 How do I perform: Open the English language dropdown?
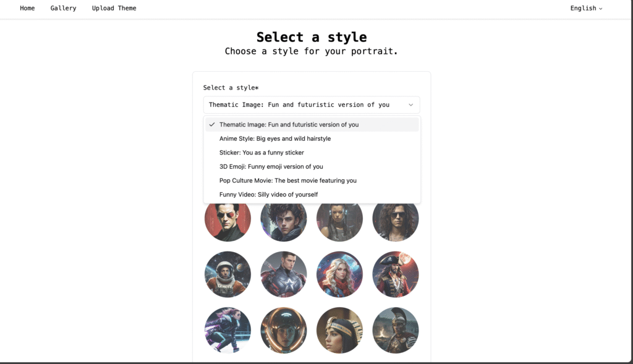click(x=586, y=8)
